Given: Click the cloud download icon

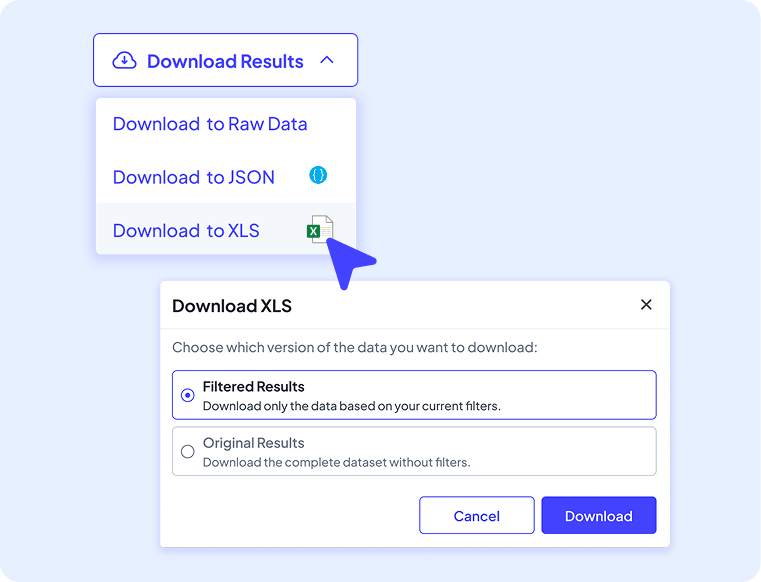Looking at the screenshot, I should [124, 61].
